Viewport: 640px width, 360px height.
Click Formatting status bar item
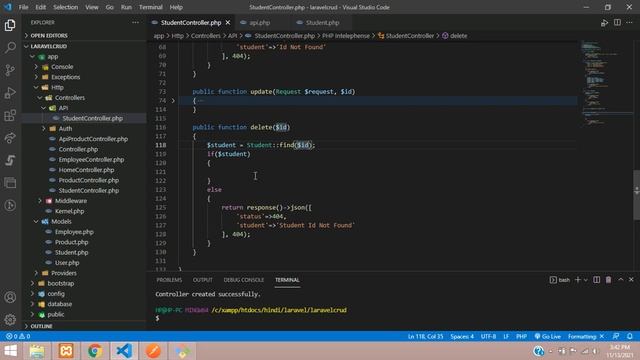click(x=585, y=336)
